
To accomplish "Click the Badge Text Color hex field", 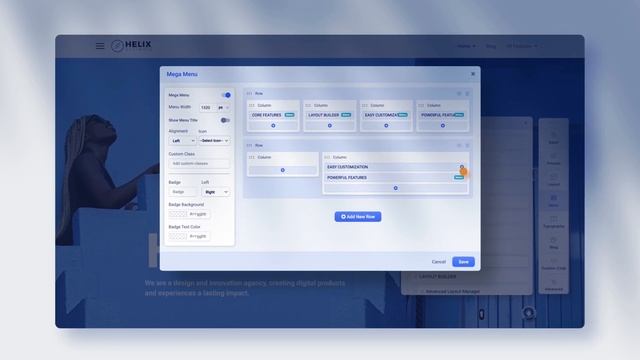I will pos(198,236).
